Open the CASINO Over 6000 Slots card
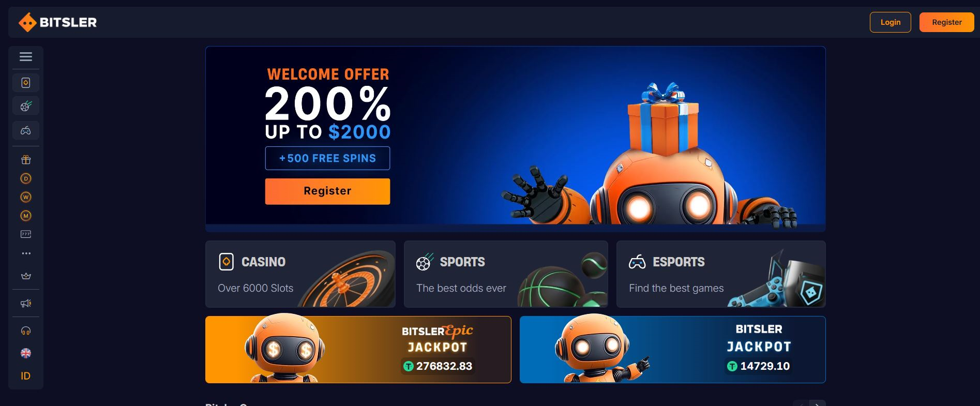 click(300, 274)
